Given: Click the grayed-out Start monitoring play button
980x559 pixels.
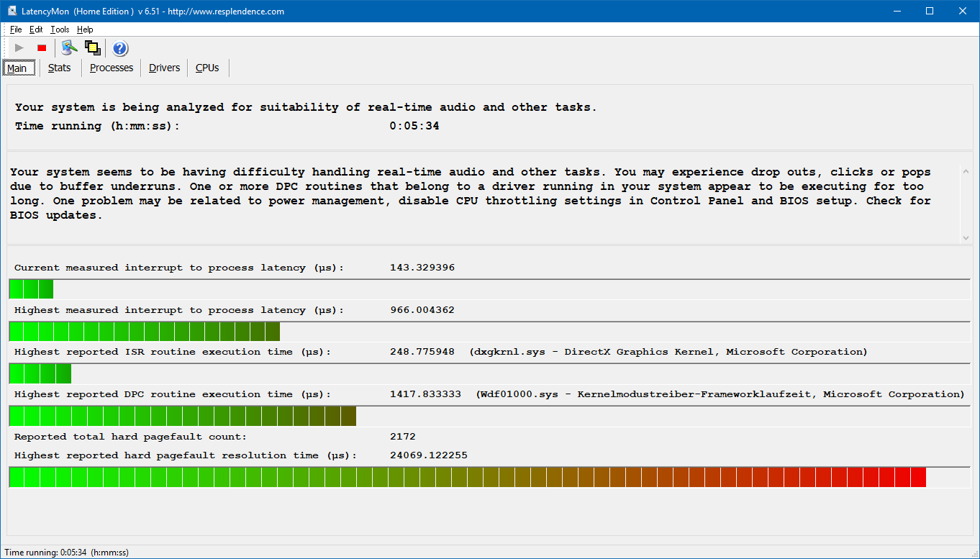Looking at the screenshot, I should click(19, 48).
